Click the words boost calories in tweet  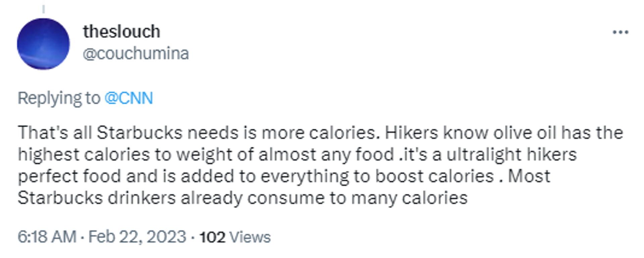(434, 176)
